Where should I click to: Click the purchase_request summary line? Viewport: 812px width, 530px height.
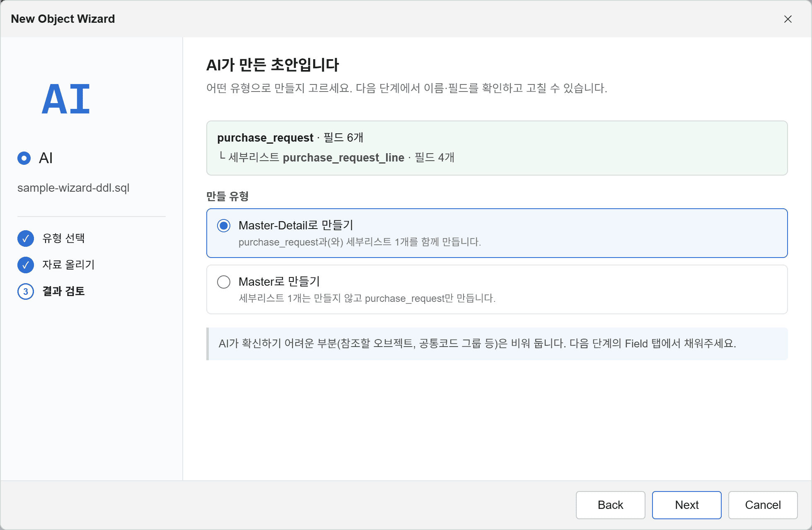point(290,137)
